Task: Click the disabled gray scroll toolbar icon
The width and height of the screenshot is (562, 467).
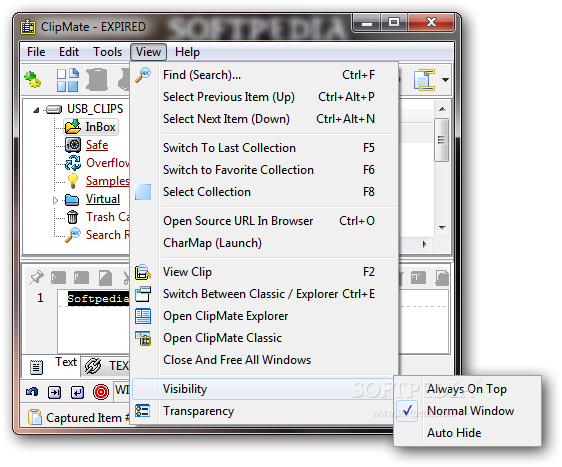Action: tap(97, 80)
